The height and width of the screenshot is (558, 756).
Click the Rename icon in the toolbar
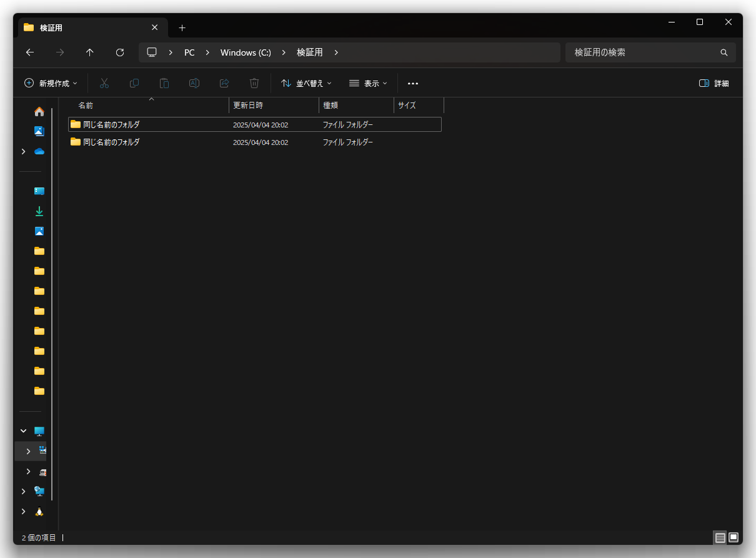pyautogui.click(x=194, y=83)
